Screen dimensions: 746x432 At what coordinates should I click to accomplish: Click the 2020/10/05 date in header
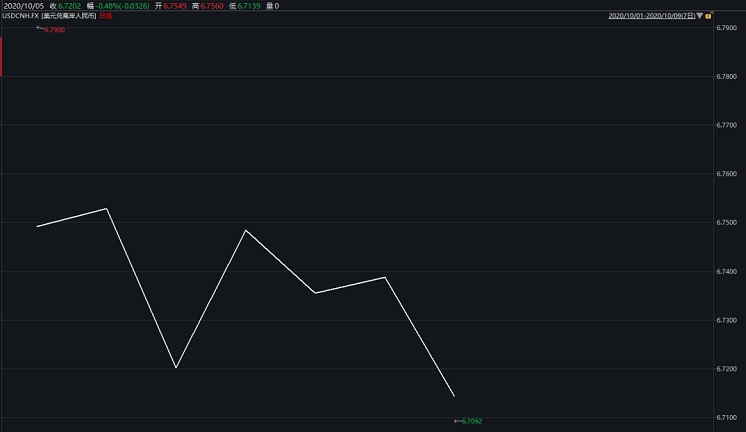pyautogui.click(x=21, y=6)
